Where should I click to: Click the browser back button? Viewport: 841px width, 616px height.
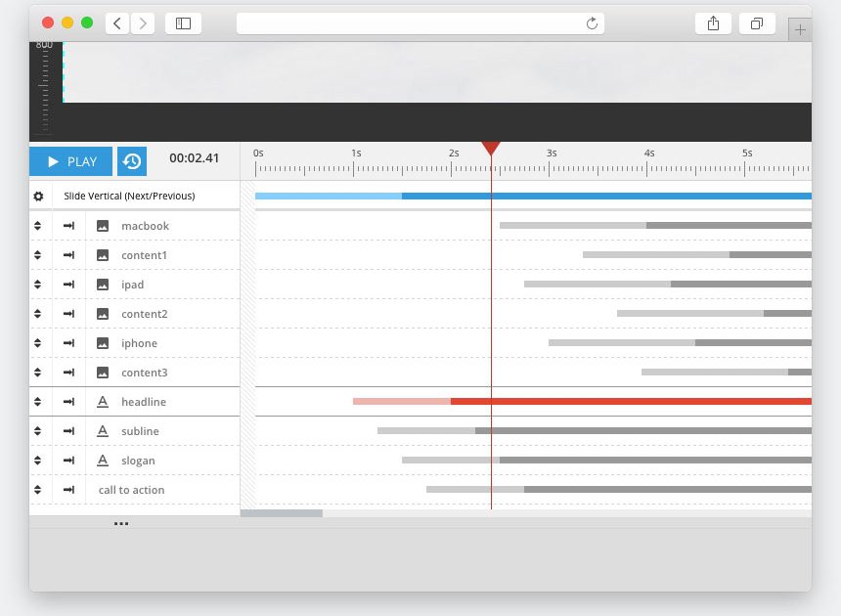coord(117,23)
